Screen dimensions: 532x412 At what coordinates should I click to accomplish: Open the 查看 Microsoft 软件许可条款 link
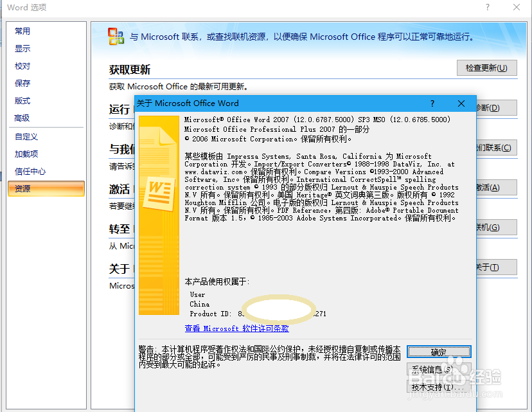click(237, 328)
